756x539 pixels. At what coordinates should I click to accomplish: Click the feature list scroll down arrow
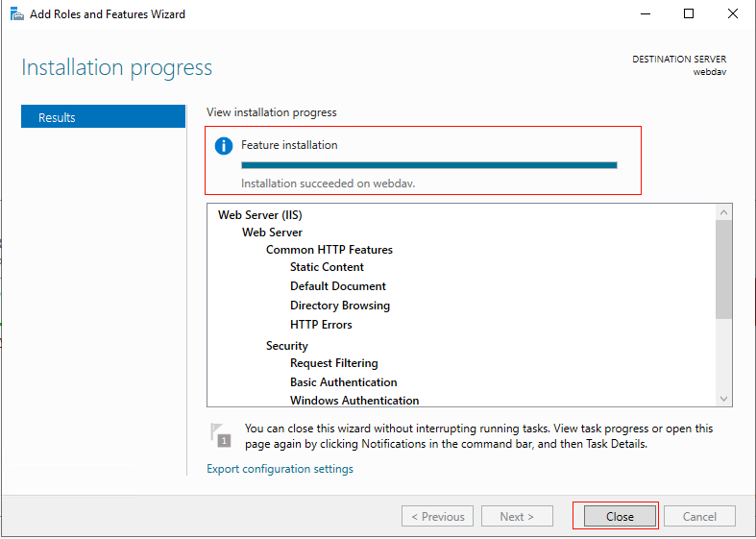click(723, 399)
